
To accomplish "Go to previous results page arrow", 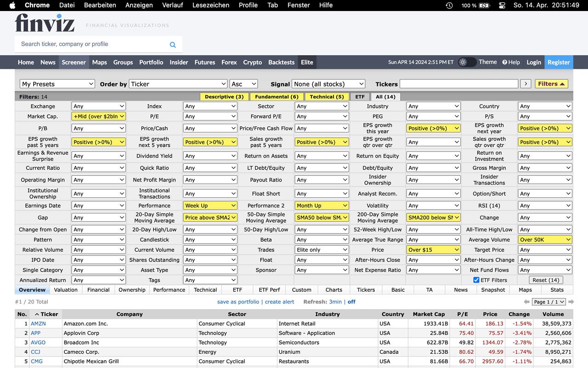I will coord(526,302).
